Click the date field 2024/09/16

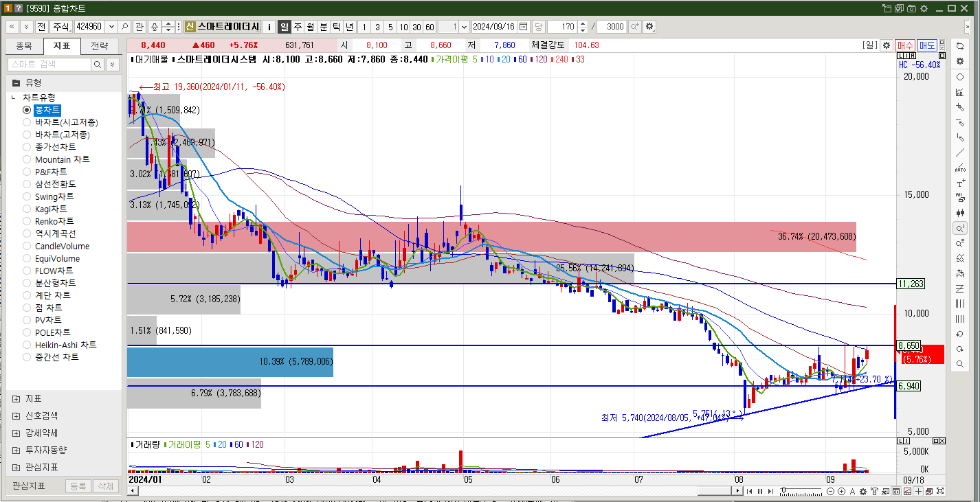[493, 27]
